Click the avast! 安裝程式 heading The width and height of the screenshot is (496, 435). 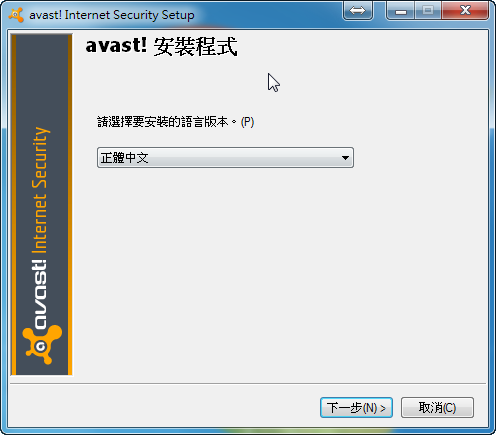(162, 46)
